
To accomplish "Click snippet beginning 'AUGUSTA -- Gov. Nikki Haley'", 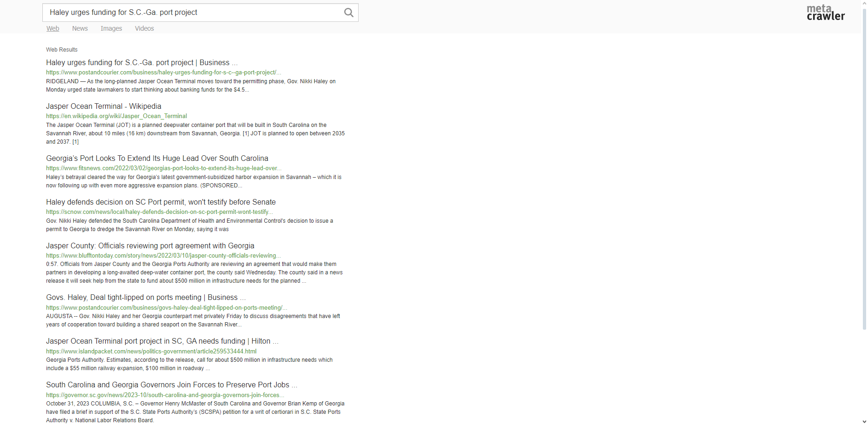I will [193, 320].
